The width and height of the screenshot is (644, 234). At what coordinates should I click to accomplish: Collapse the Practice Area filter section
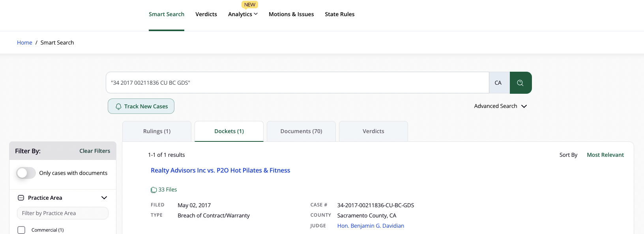coord(104,198)
